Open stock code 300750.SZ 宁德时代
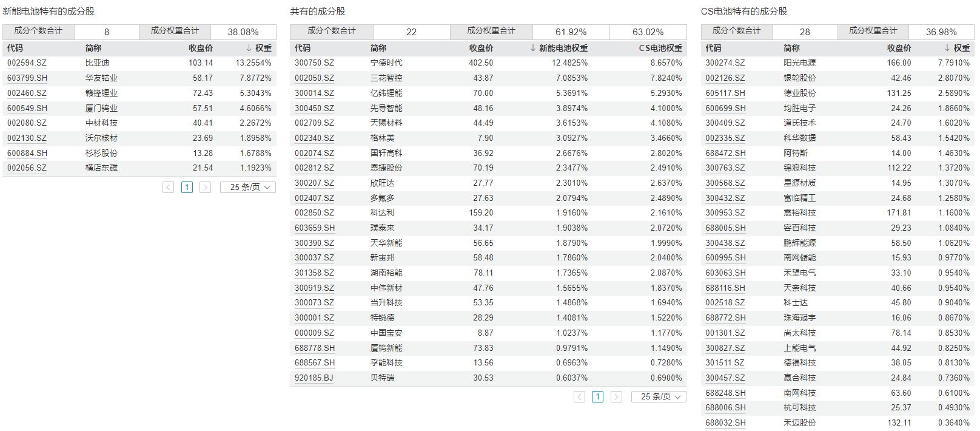This screenshot has width=980, height=431. (314, 63)
